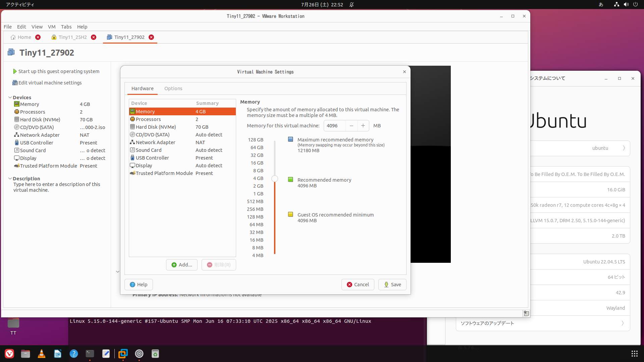Open Help for virtual machine settings
Viewport: 644px width, 362px height.
click(x=139, y=285)
